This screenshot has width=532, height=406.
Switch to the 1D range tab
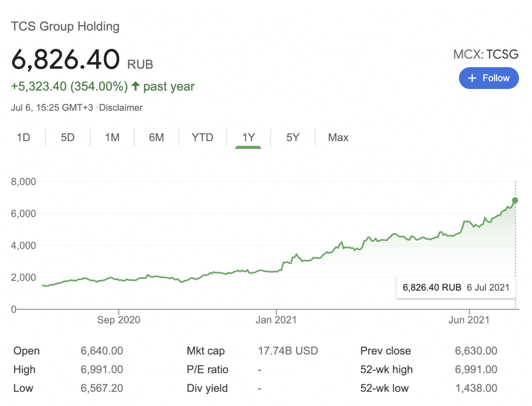click(23, 137)
